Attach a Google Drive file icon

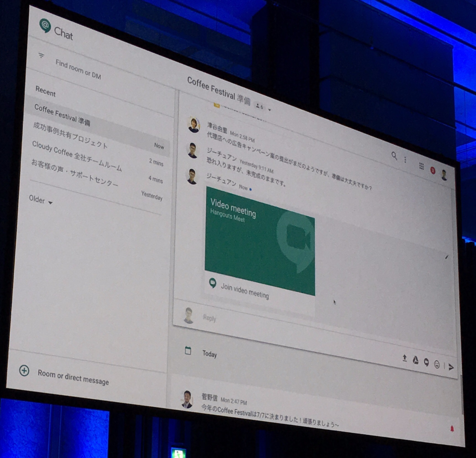click(415, 360)
